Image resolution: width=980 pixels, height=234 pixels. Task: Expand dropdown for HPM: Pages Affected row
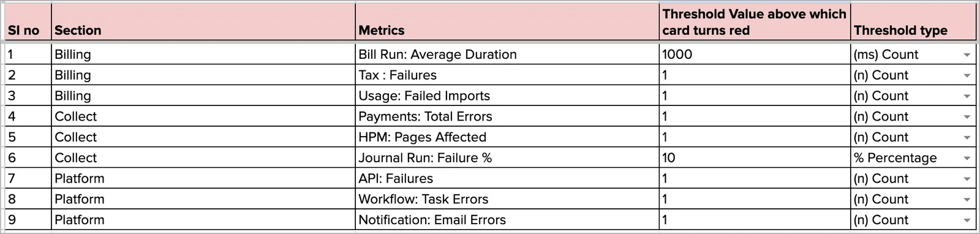click(967, 138)
